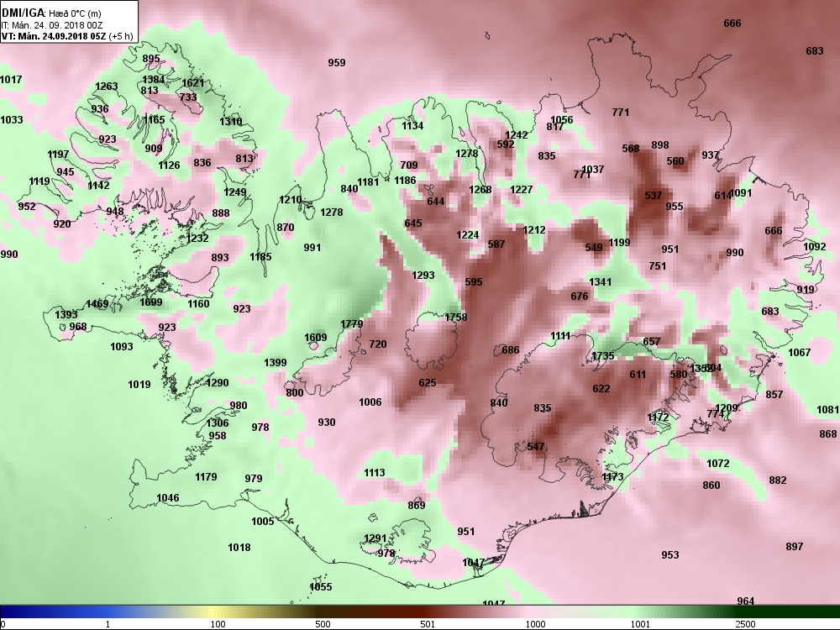
Task: Select the map value 1134
Action: click(412, 126)
